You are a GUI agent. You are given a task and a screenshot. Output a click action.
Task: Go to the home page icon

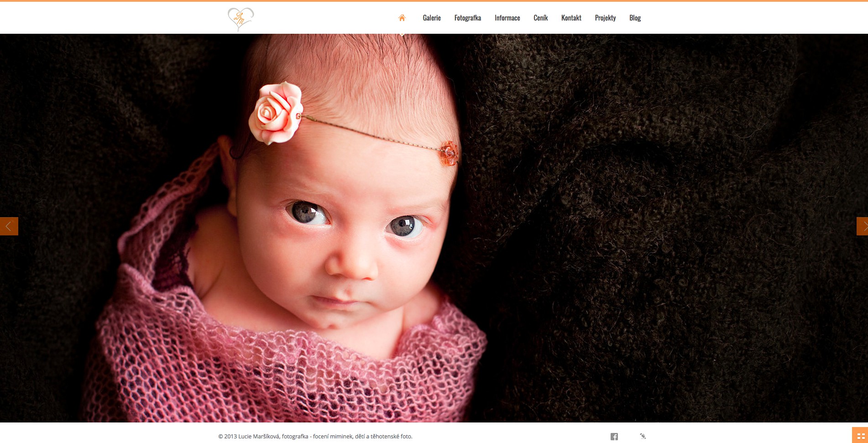pyautogui.click(x=402, y=18)
